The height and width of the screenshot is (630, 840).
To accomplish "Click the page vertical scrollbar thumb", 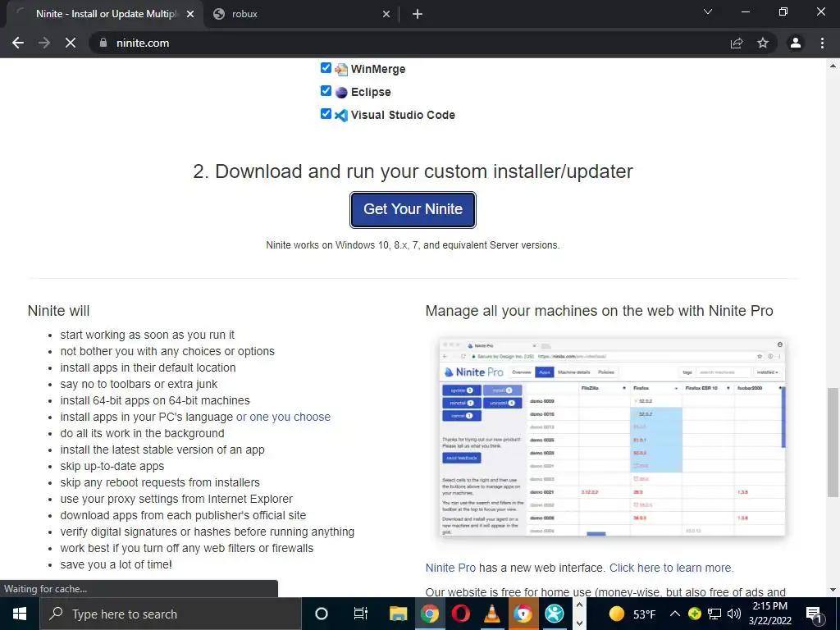I will click(x=833, y=443).
